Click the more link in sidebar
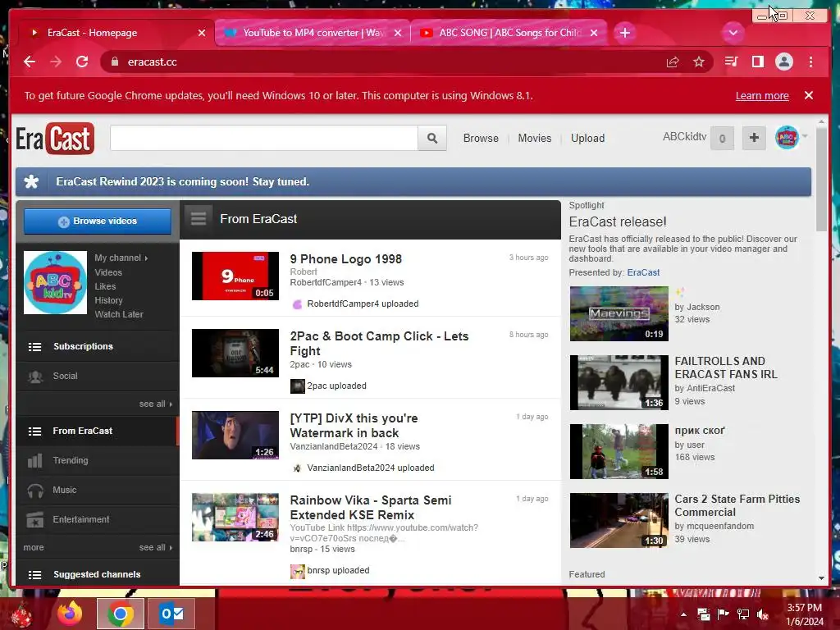 33,547
